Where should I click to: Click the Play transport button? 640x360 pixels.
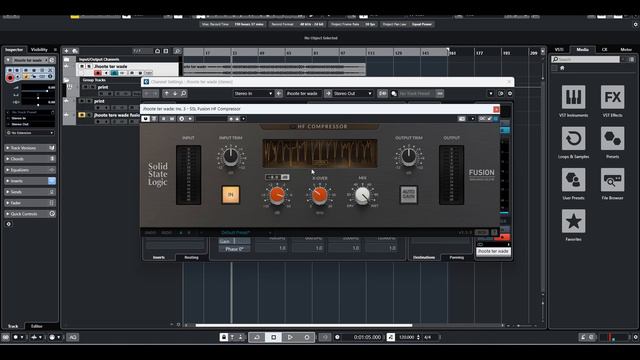(290, 337)
